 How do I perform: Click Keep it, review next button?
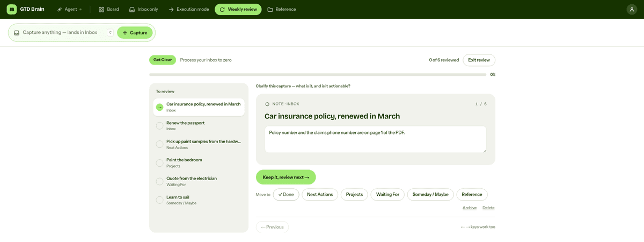pos(286,177)
